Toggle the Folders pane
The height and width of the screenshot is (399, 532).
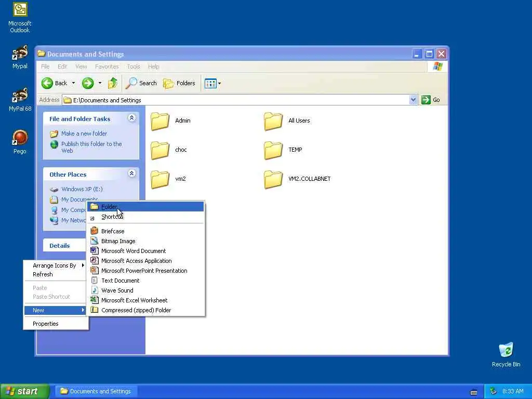pos(179,83)
